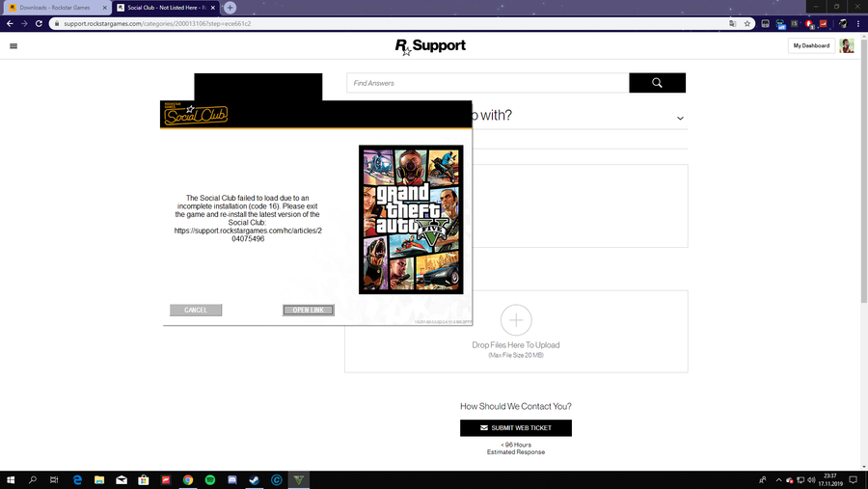Screen dimensions: 868x489
Task: Click the address bar URL
Action: pos(157,24)
